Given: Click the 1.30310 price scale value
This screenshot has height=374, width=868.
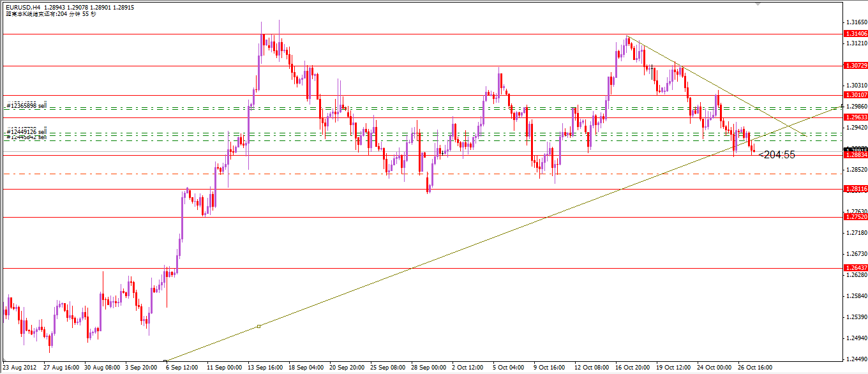Looking at the screenshot, I should click(x=857, y=85).
